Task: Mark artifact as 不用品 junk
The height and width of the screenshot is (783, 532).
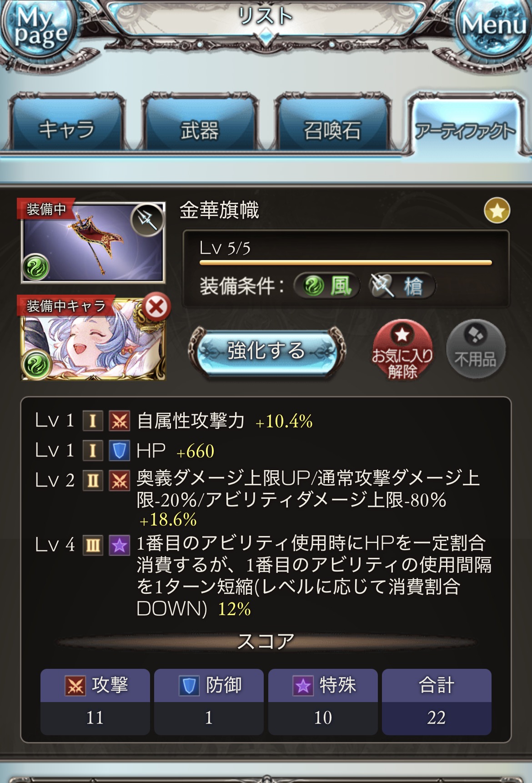Action: (476, 350)
